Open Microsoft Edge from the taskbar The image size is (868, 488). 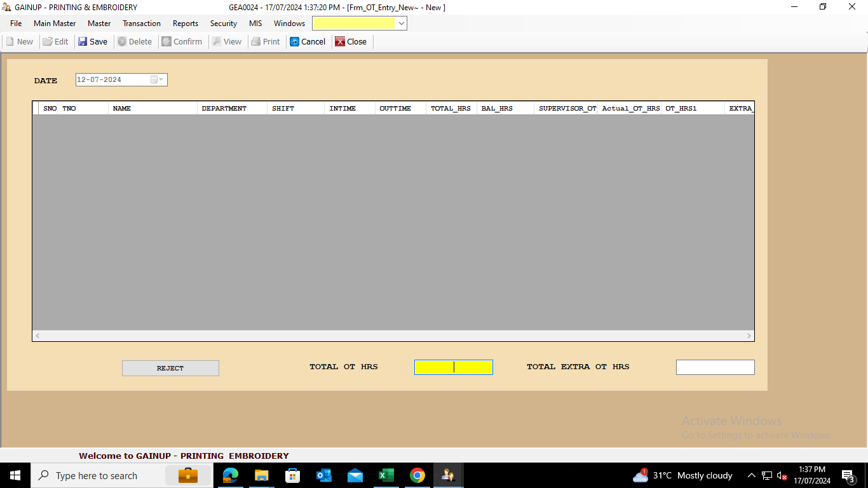click(x=230, y=475)
